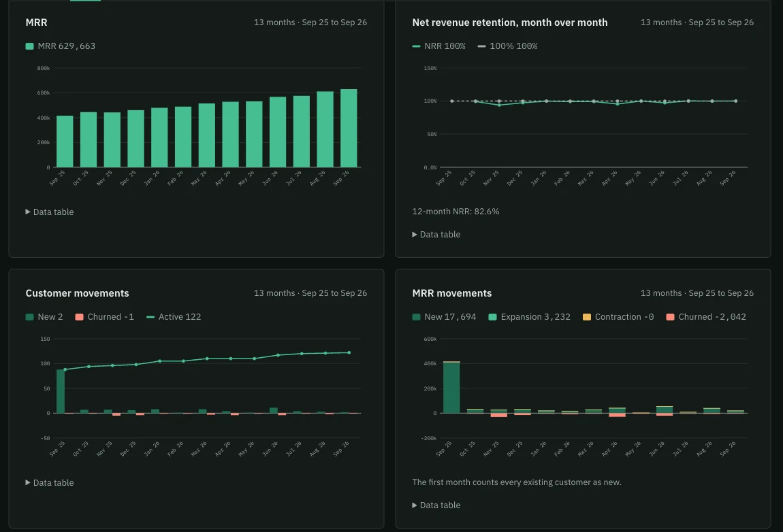Click the 150% axis label in NRR chart

[430, 69]
